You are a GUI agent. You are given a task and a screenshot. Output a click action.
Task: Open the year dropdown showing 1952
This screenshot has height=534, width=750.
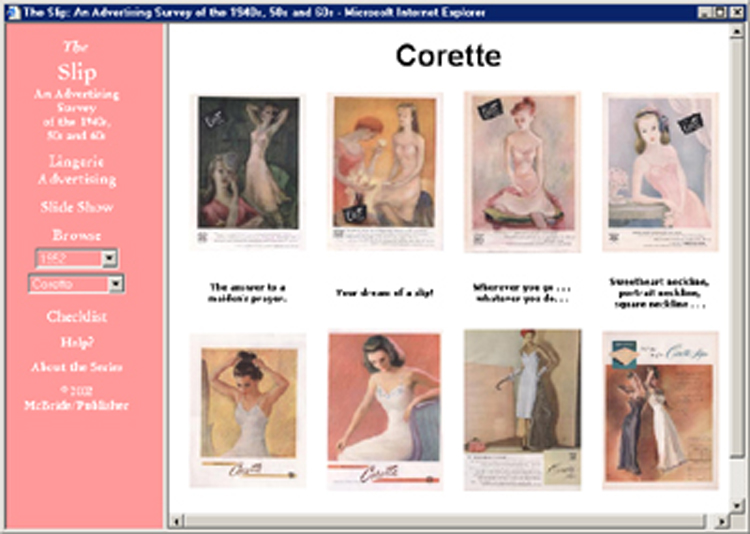(77, 258)
